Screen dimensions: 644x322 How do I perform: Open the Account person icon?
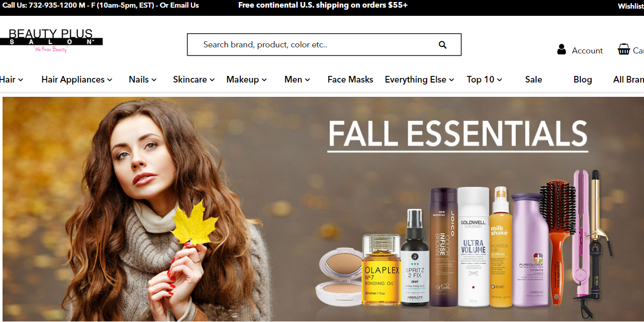point(562,49)
